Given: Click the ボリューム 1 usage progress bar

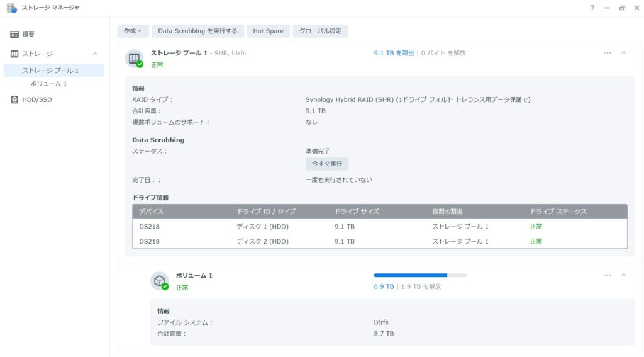Looking at the screenshot, I should (x=420, y=275).
